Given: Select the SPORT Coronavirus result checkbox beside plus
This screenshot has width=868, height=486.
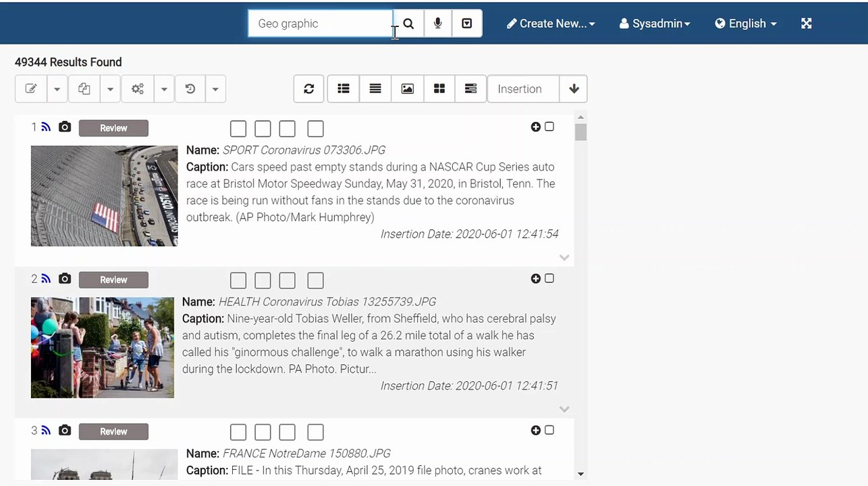Looking at the screenshot, I should [549, 127].
